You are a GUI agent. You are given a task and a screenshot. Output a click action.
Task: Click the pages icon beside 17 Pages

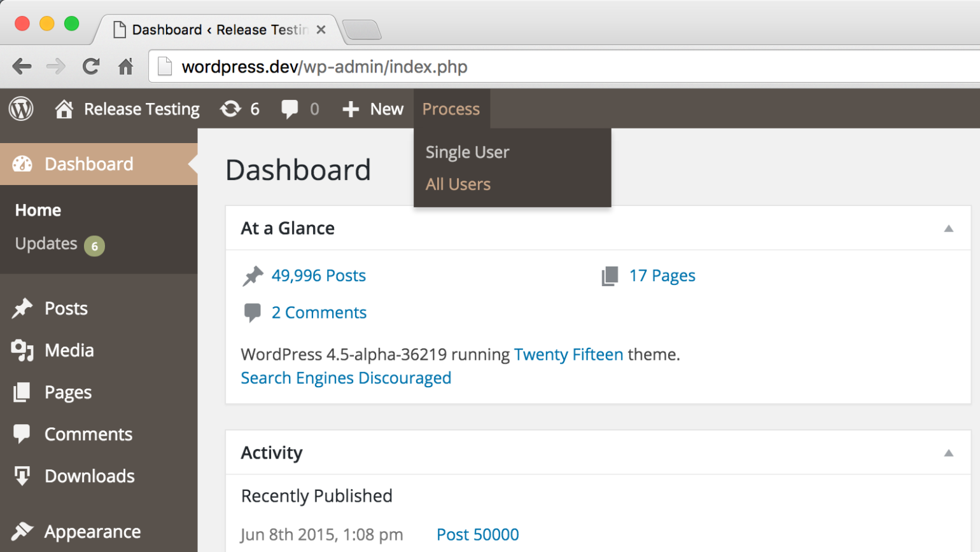pyautogui.click(x=610, y=276)
